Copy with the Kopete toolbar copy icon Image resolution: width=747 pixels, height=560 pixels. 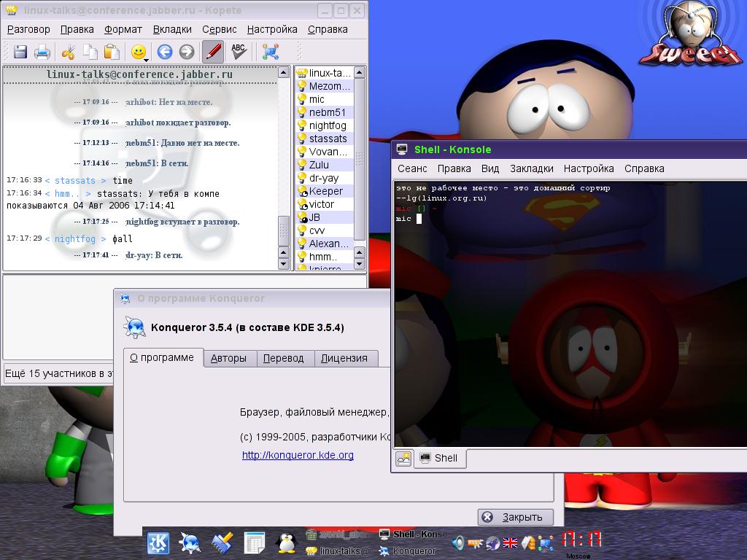(90, 52)
